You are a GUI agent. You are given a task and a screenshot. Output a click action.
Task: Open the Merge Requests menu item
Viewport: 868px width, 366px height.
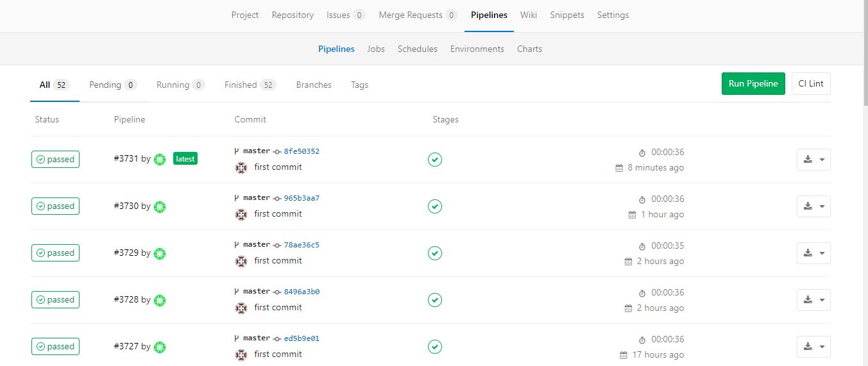(417, 15)
